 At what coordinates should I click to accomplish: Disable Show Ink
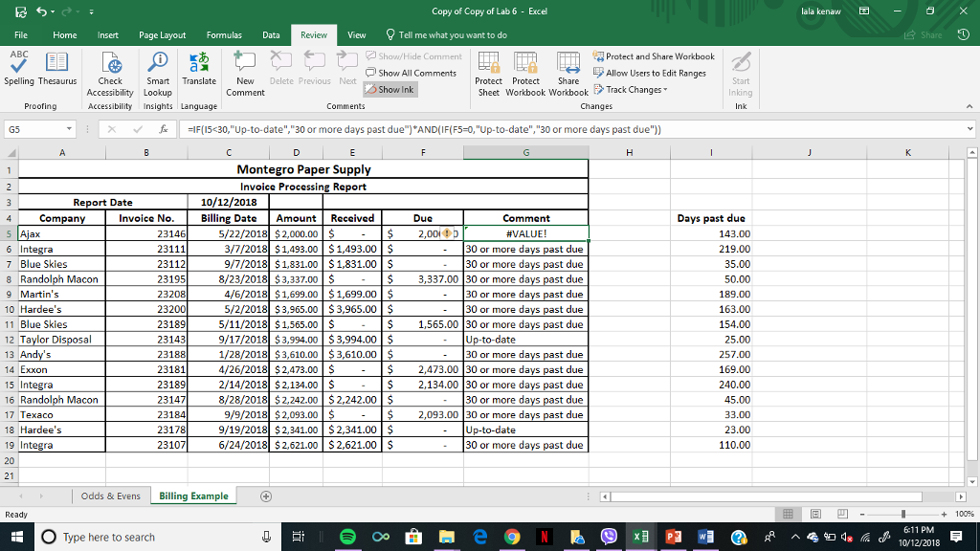coord(388,89)
